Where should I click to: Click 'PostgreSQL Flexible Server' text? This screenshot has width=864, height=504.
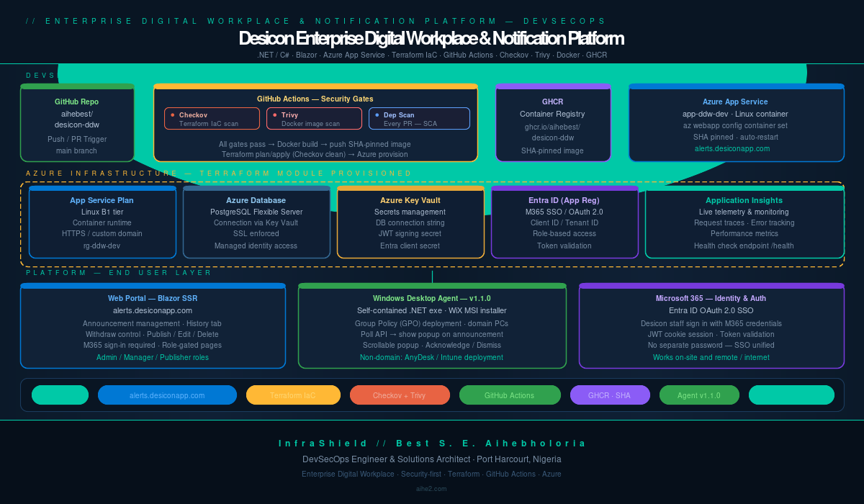pyautogui.click(x=256, y=212)
